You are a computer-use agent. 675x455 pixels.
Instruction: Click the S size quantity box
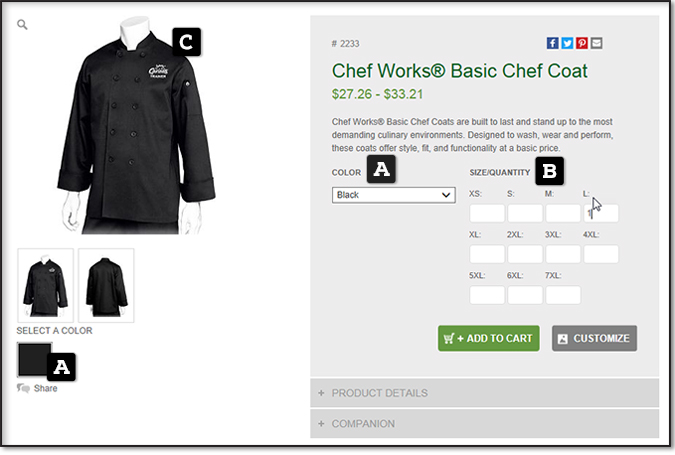(x=525, y=214)
